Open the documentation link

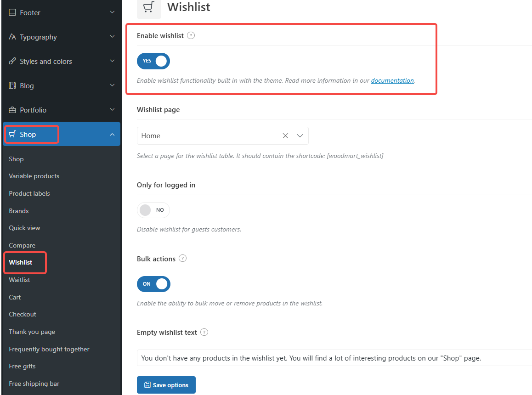392,80
